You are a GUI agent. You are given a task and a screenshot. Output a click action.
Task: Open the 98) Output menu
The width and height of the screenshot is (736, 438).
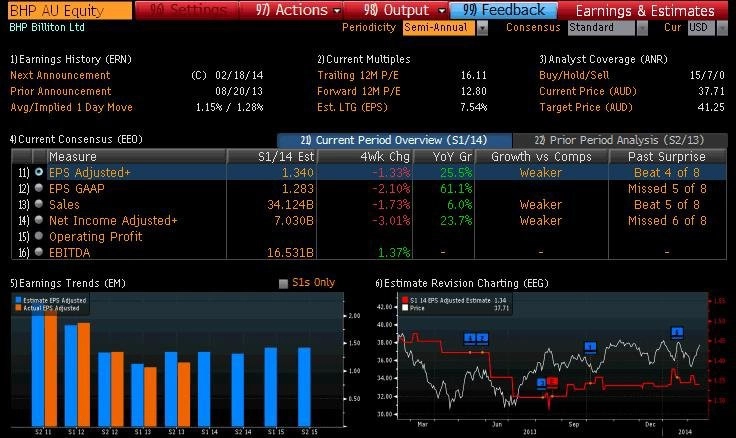point(397,10)
